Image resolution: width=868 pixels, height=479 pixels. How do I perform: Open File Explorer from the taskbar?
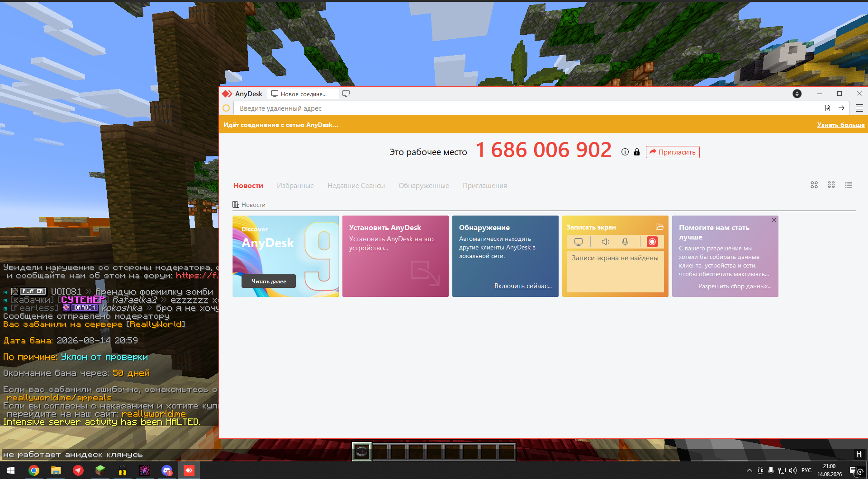(56, 470)
